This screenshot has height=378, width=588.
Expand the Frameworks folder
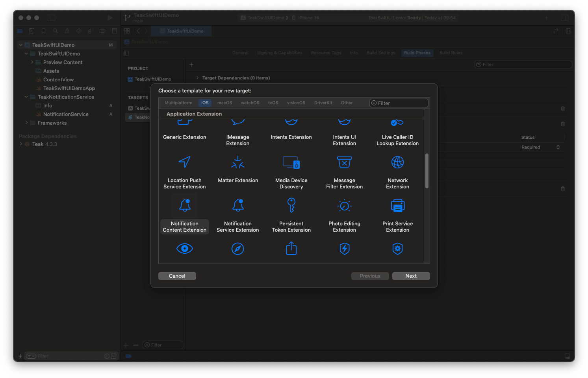[x=26, y=123]
